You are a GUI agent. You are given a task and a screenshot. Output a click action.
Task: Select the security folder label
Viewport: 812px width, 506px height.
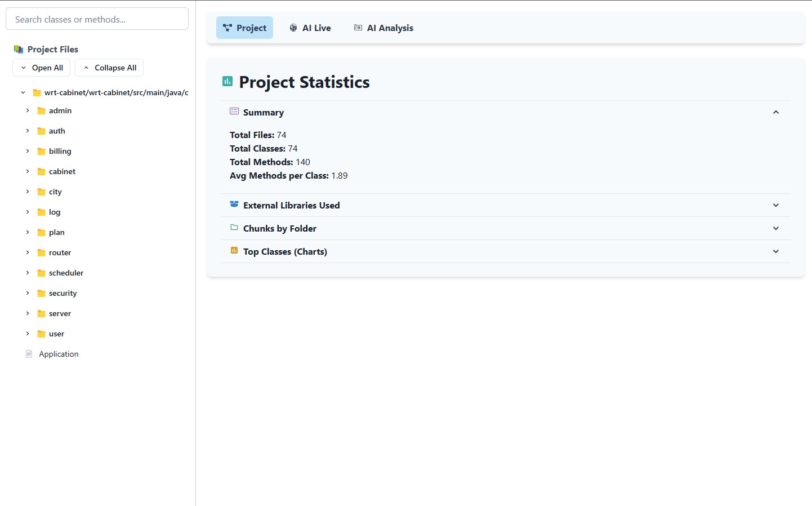[63, 293]
